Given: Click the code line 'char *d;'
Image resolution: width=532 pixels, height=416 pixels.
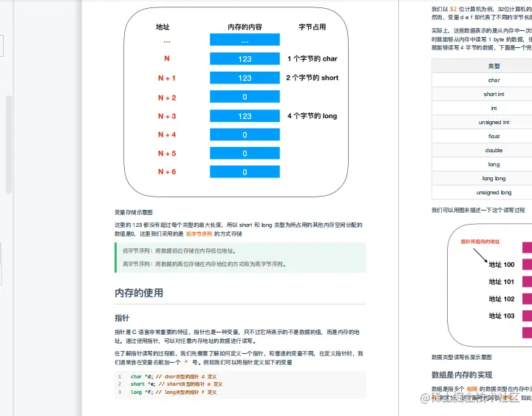Looking at the screenshot, I should [x=174, y=376].
